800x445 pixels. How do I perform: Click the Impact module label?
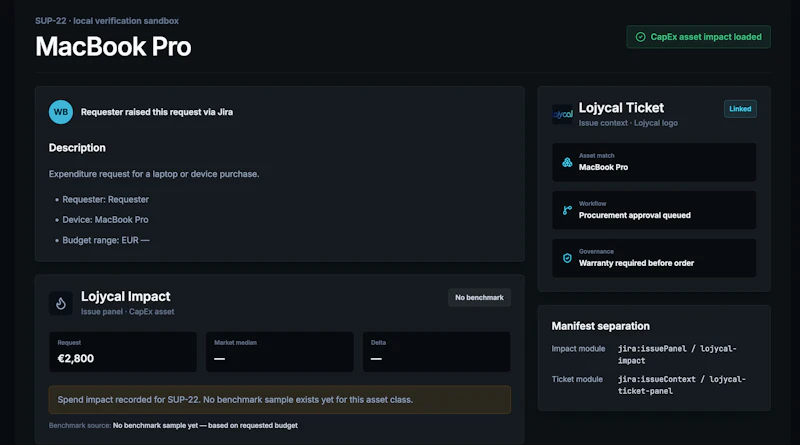coord(578,349)
